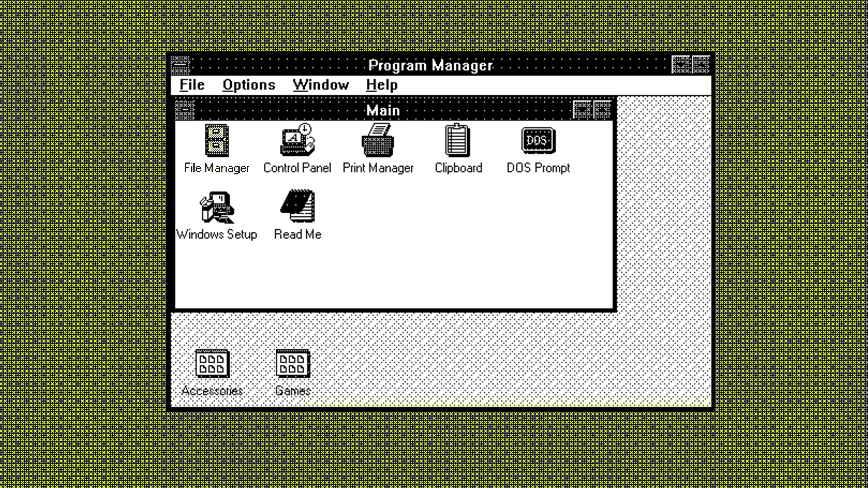Open the File menu
The width and height of the screenshot is (868, 488).
(192, 85)
